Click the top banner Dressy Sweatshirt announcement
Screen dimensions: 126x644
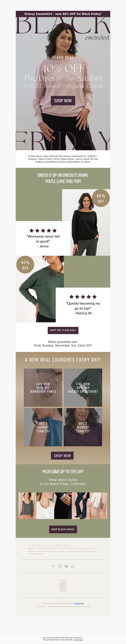coord(63,14)
